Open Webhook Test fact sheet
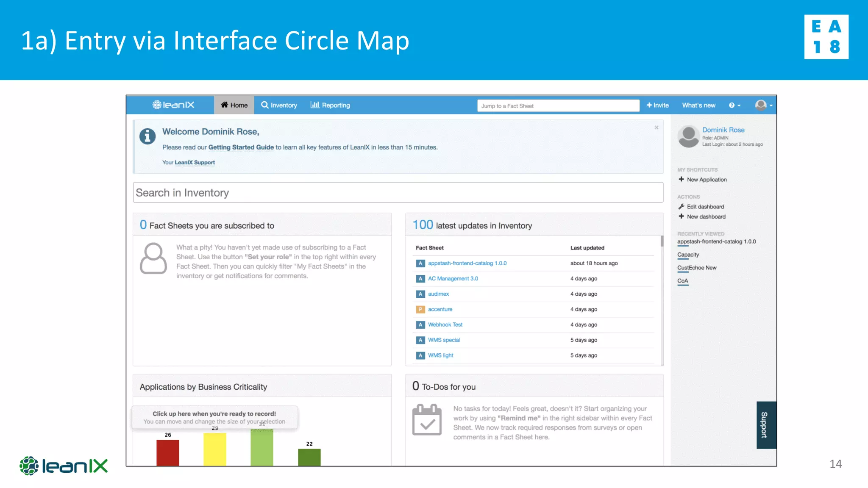The height and width of the screenshot is (488, 868). coord(445,324)
